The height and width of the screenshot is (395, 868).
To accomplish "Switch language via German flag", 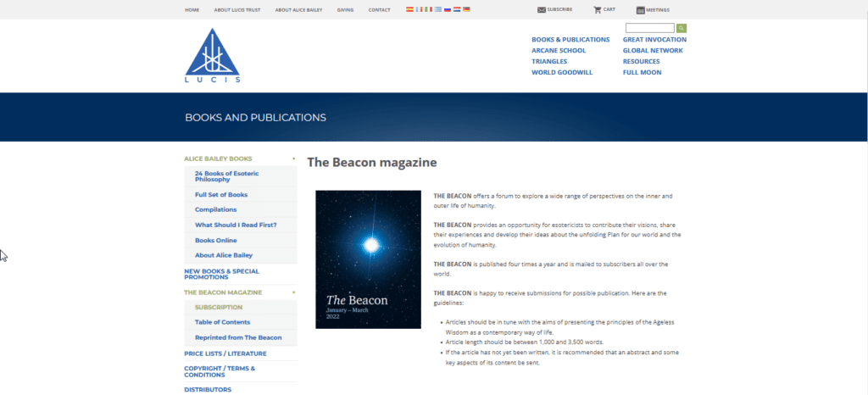I will [466, 9].
